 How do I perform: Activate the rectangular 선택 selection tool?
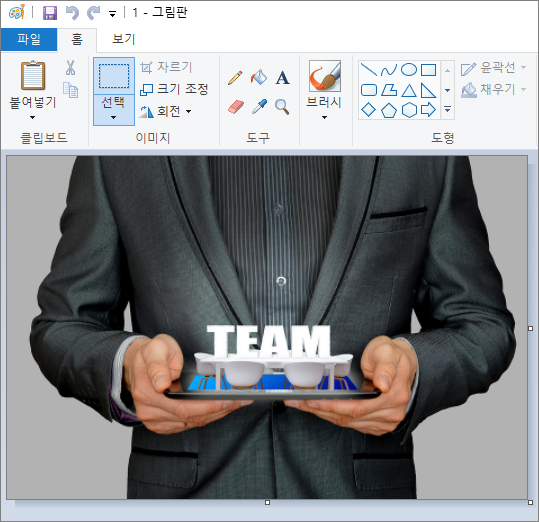[x=114, y=76]
